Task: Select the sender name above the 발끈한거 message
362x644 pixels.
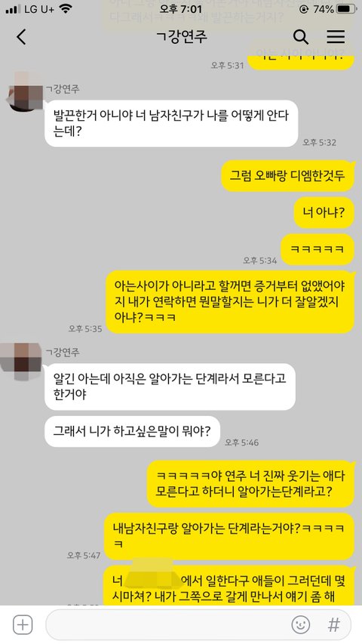Action: click(63, 89)
